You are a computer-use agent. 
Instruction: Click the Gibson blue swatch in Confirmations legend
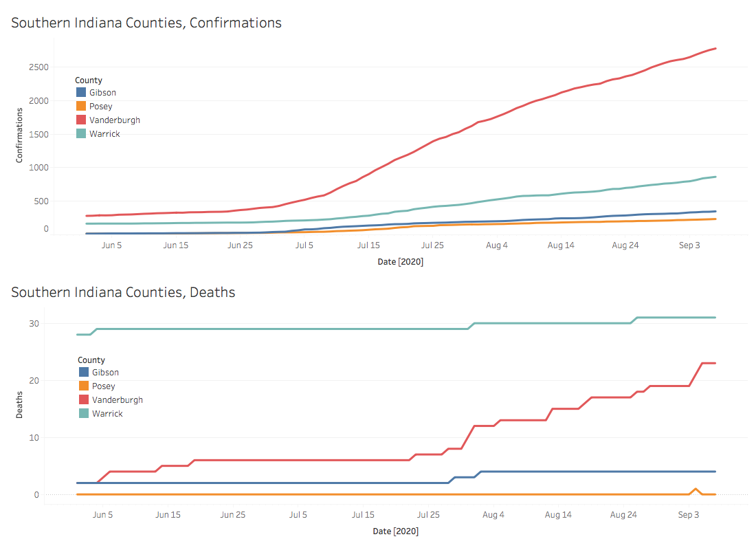(x=80, y=93)
